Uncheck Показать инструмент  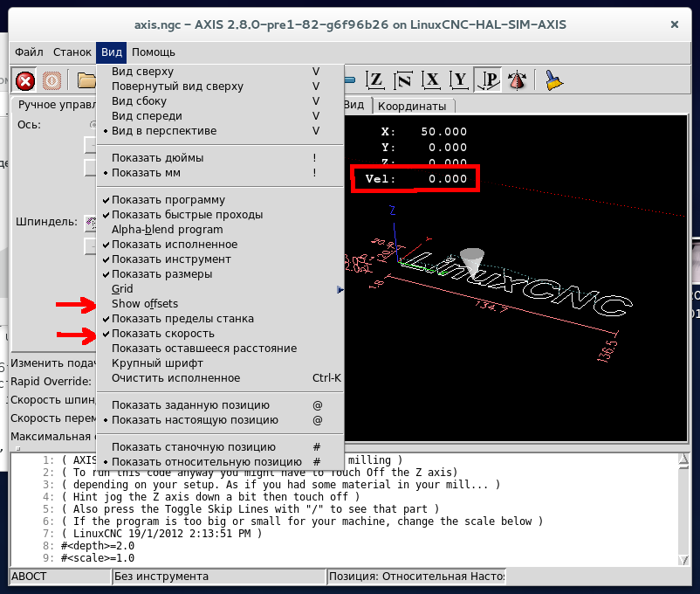tap(221, 259)
